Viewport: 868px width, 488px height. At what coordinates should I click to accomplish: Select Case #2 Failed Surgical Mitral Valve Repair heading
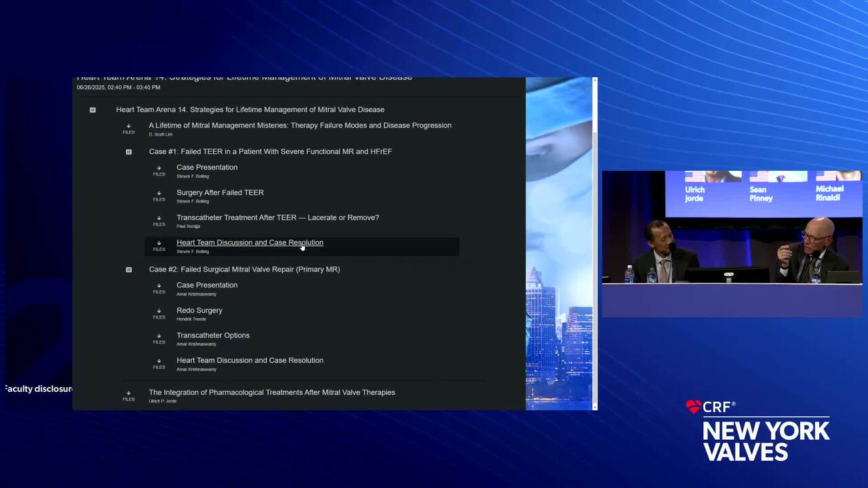244,270
